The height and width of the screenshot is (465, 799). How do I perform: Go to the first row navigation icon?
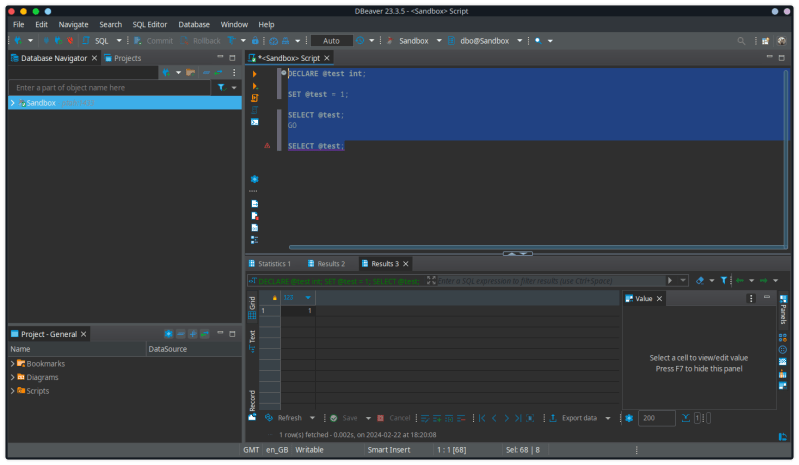[x=482, y=418]
